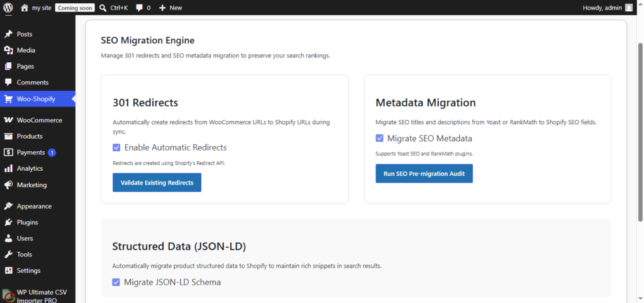Click the Comments icon in sidebar

(x=8, y=83)
